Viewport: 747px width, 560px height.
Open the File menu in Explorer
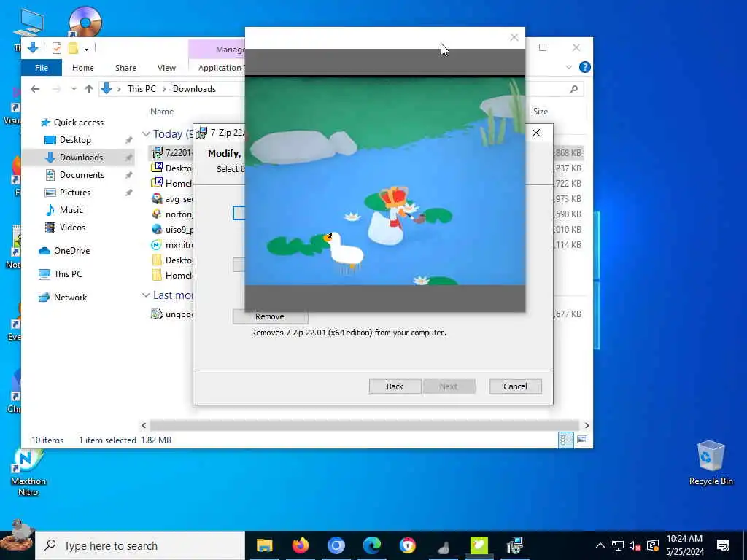[42, 68]
